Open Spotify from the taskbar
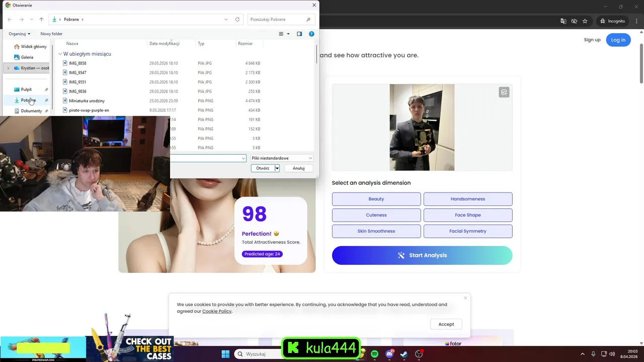 point(375,354)
